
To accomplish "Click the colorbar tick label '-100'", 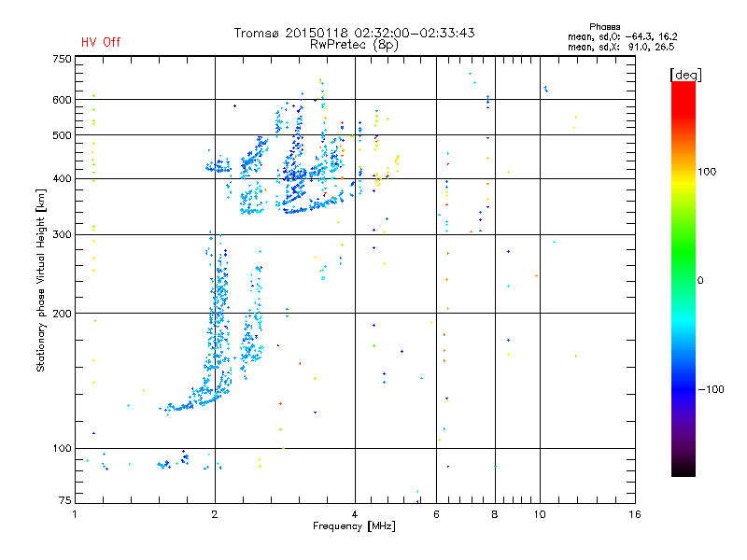I will (711, 389).
